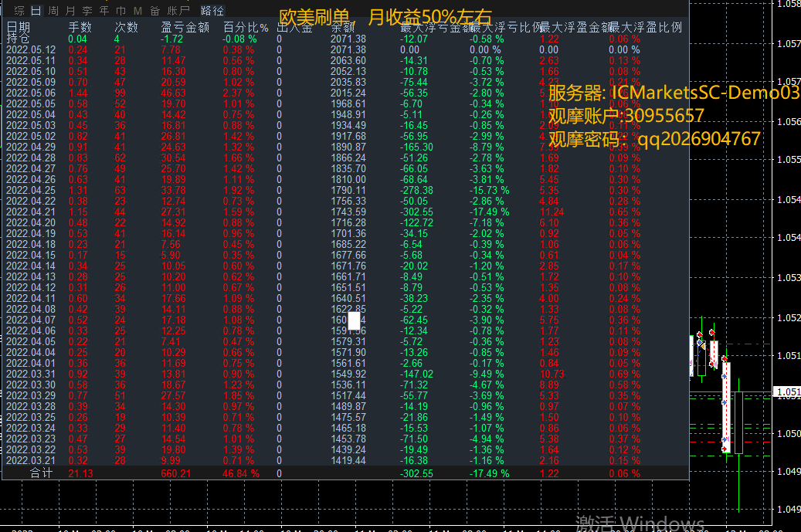The height and width of the screenshot is (532, 801).
Task: Click trade count 99
Action: [120, 93]
